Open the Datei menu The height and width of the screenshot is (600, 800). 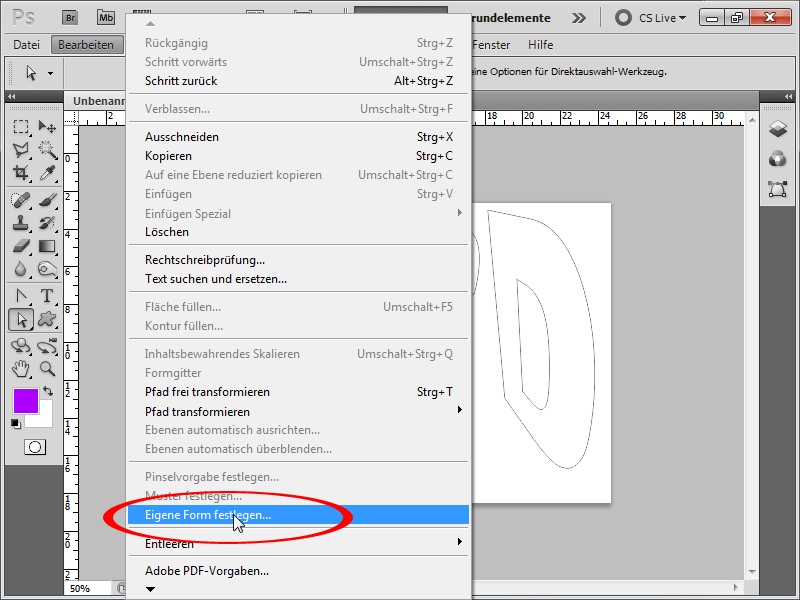pos(27,45)
